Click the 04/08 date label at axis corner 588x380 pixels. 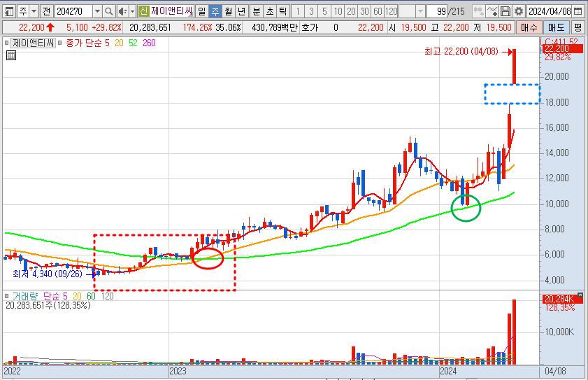tap(555, 372)
